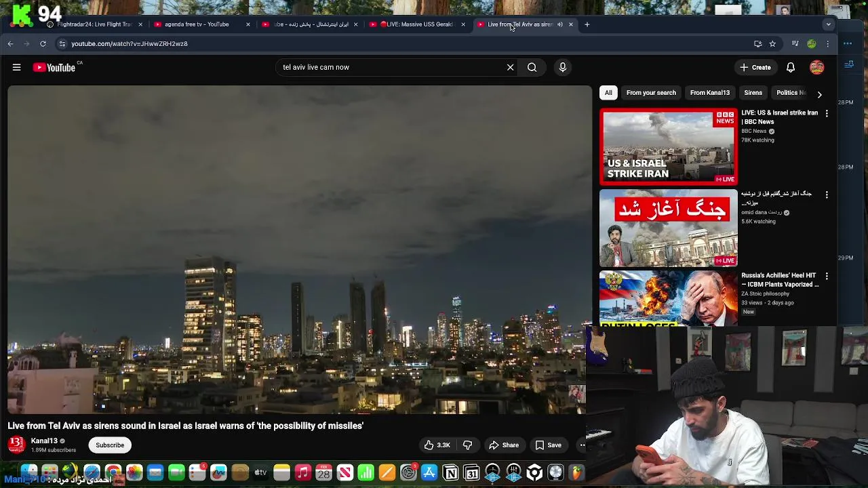Image resolution: width=868 pixels, height=488 pixels.
Task: Open a new browser tab
Action: tap(587, 24)
